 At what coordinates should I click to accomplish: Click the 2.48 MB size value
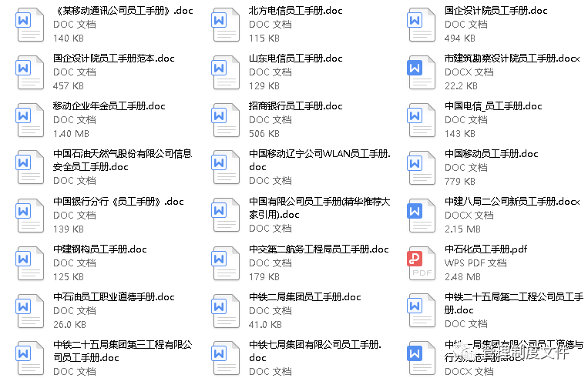coord(462,276)
